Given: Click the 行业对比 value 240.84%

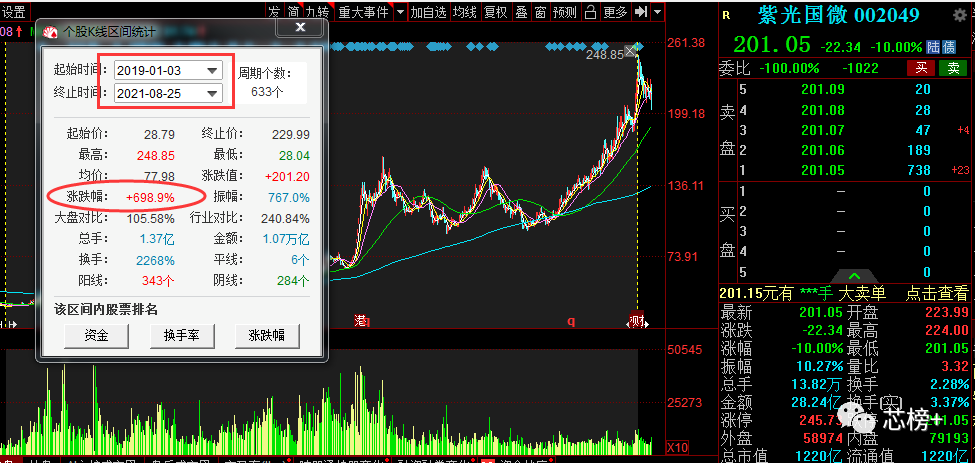Looking at the screenshot, I should point(285,218).
